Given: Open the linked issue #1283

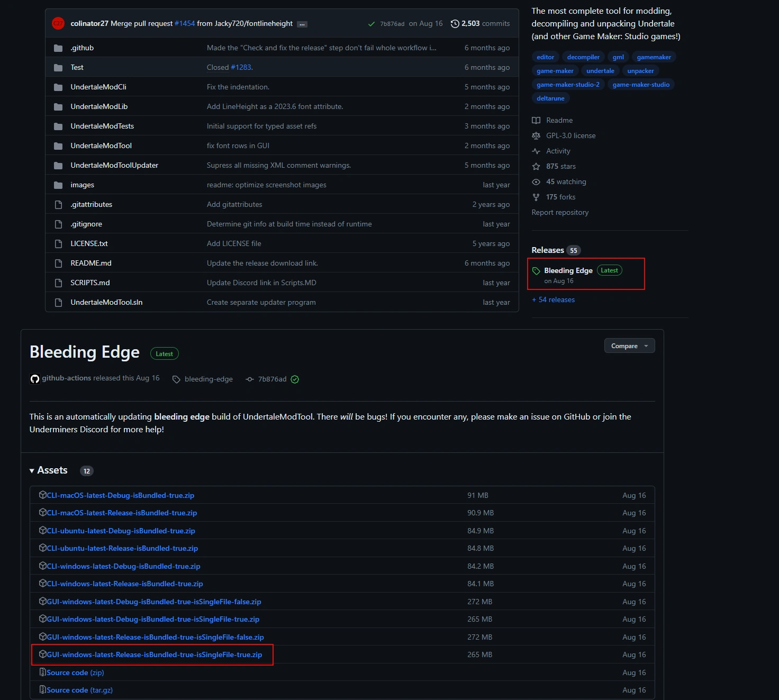Looking at the screenshot, I should 241,68.
